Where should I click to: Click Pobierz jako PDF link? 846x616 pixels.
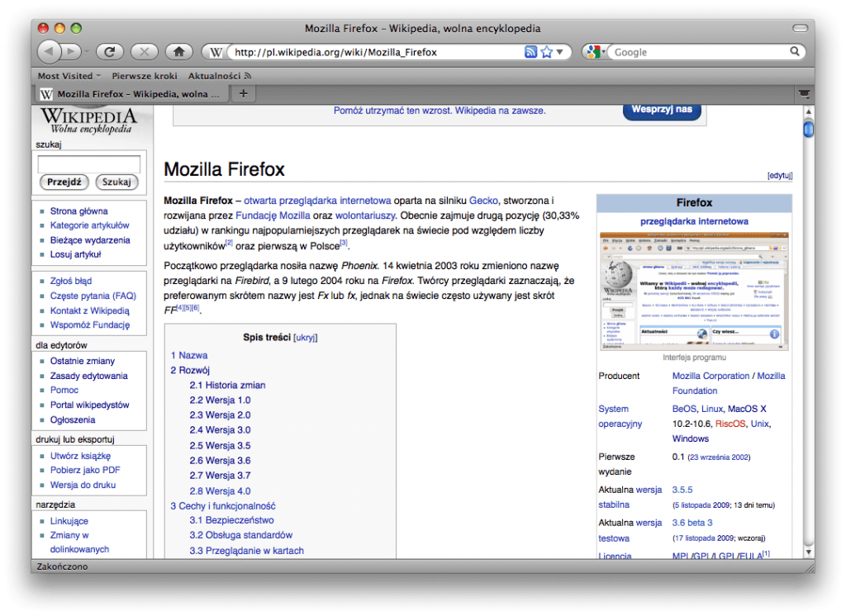point(85,470)
